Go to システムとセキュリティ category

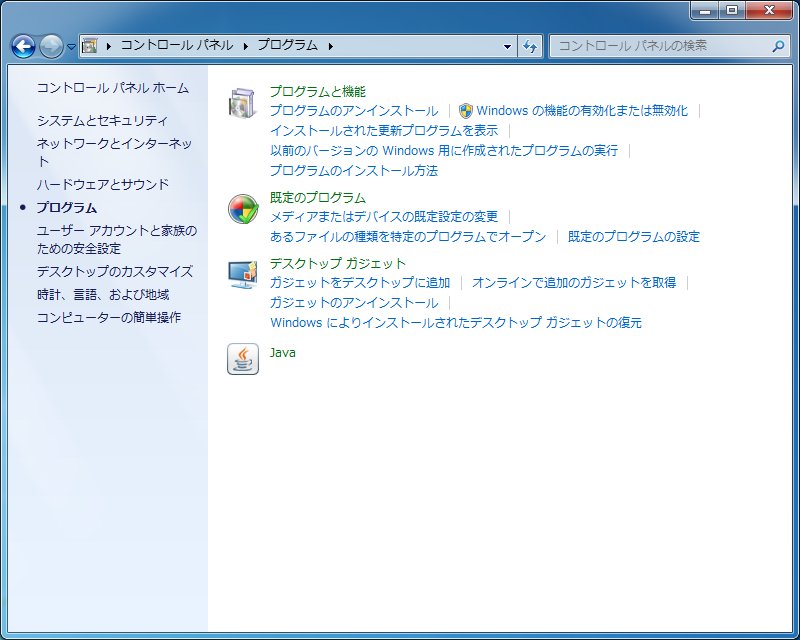102,121
